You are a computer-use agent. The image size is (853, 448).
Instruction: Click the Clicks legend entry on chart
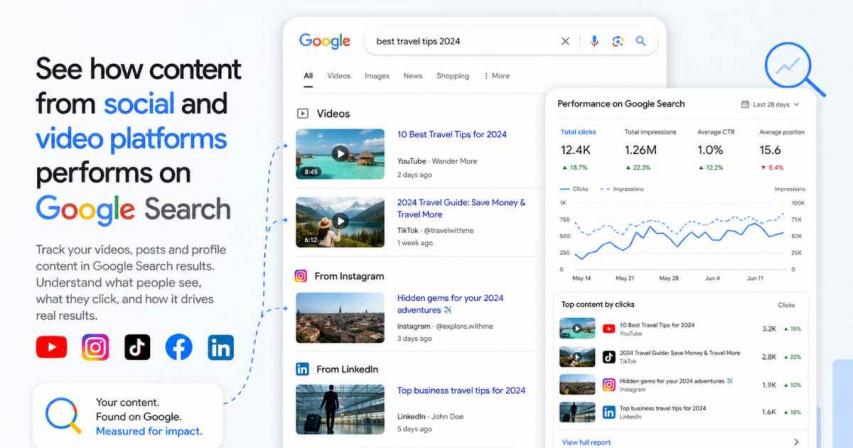(x=574, y=189)
